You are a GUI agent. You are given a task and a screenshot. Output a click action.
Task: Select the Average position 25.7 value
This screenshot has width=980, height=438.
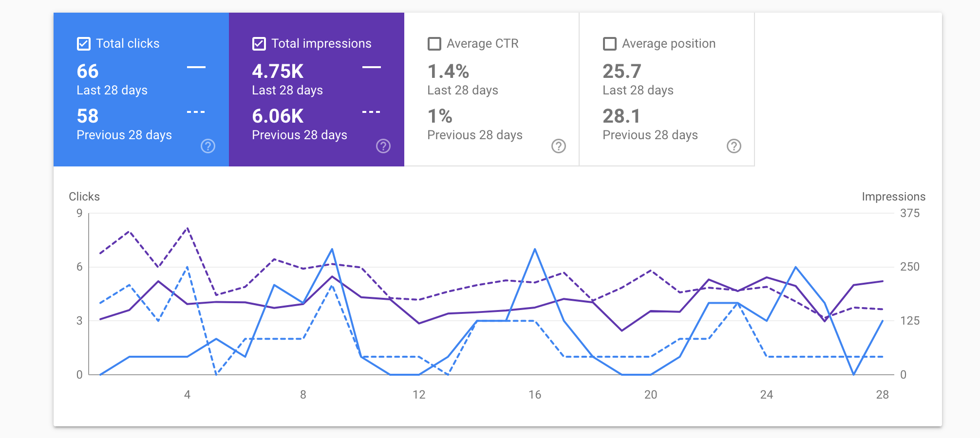tap(622, 72)
